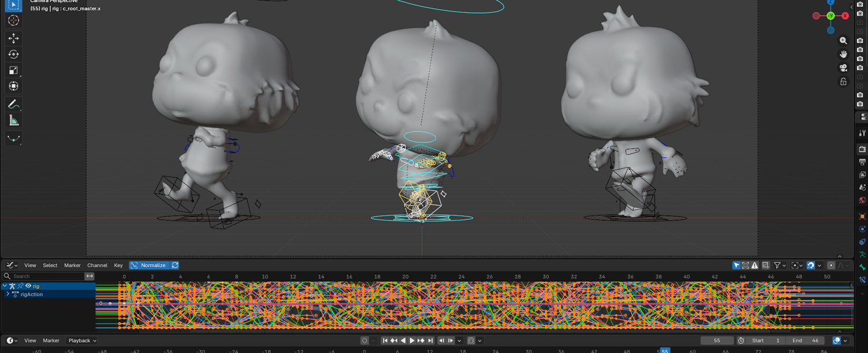868x353 pixels.
Task: Open the Render properties tab
Action: (x=862, y=149)
